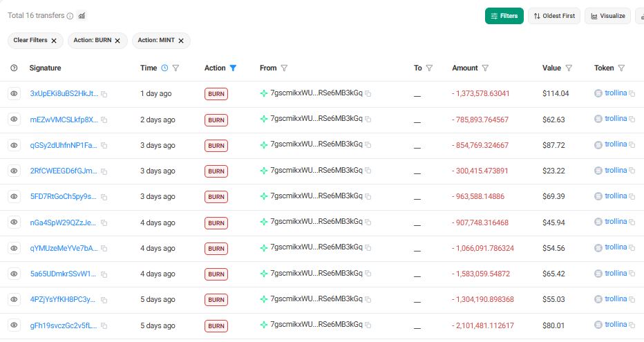
Task: Open the Filters button
Action: pyautogui.click(x=504, y=16)
